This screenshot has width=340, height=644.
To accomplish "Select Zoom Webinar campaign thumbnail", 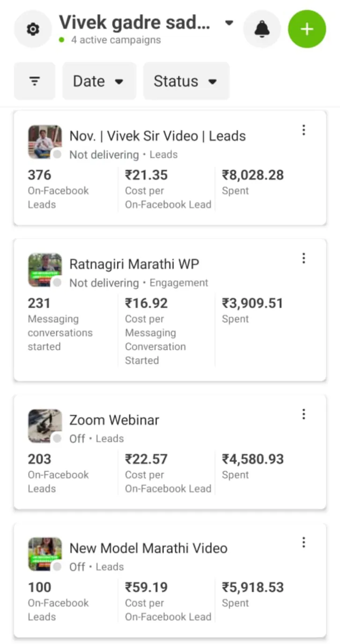I will click(x=44, y=426).
